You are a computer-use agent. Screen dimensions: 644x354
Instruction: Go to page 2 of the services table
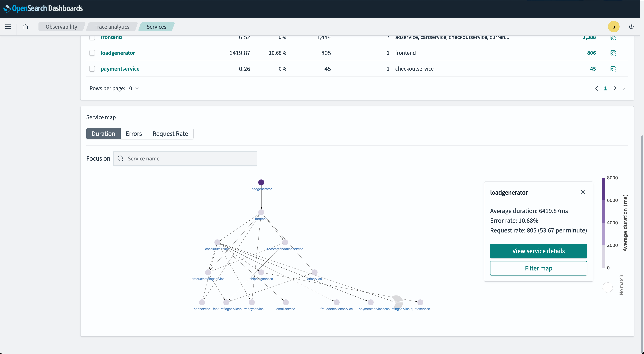pos(615,88)
